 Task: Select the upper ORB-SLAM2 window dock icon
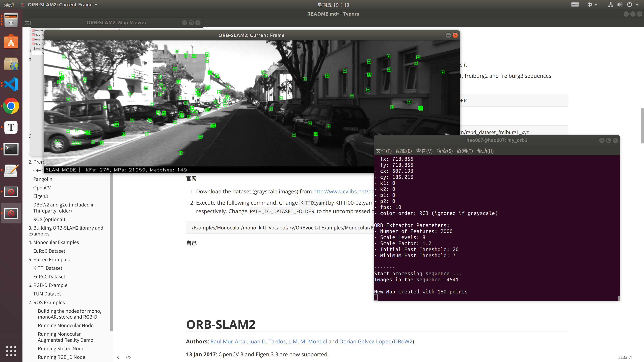pyautogui.click(x=11, y=192)
